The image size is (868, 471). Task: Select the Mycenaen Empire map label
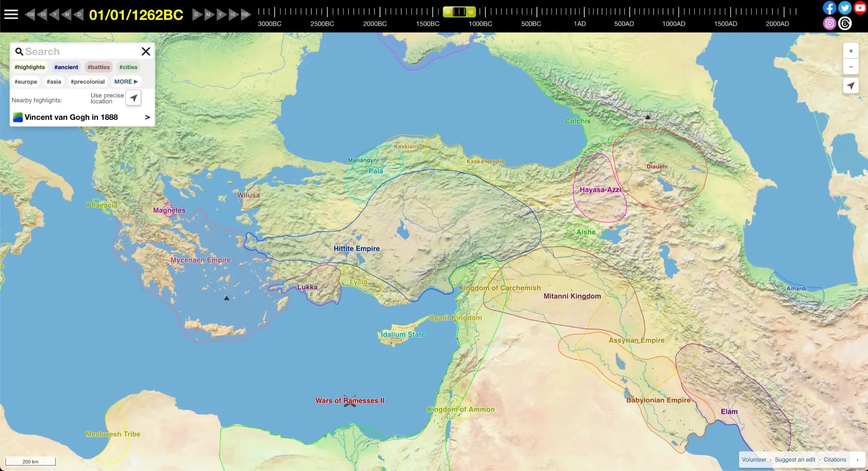(x=201, y=260)
